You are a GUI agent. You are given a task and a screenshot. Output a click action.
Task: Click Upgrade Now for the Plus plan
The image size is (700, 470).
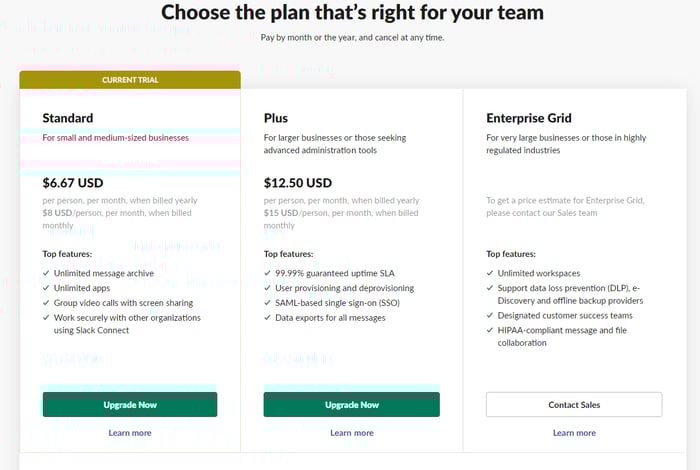(351, 405)
